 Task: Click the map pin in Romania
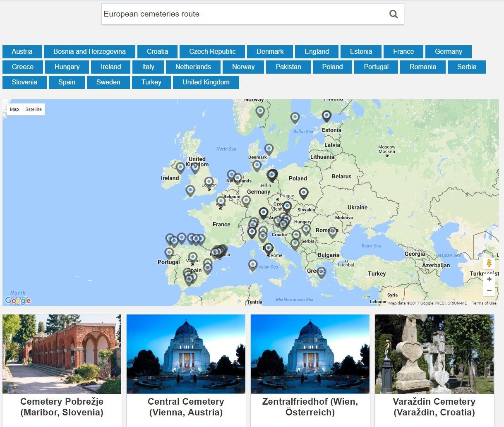coord(333,232)
